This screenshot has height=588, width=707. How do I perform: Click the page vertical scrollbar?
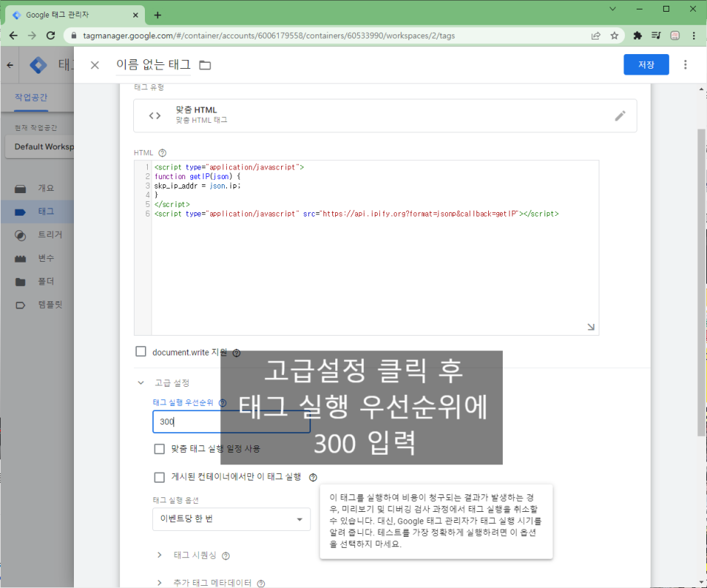pyautogui.click(x=701, y=282)
